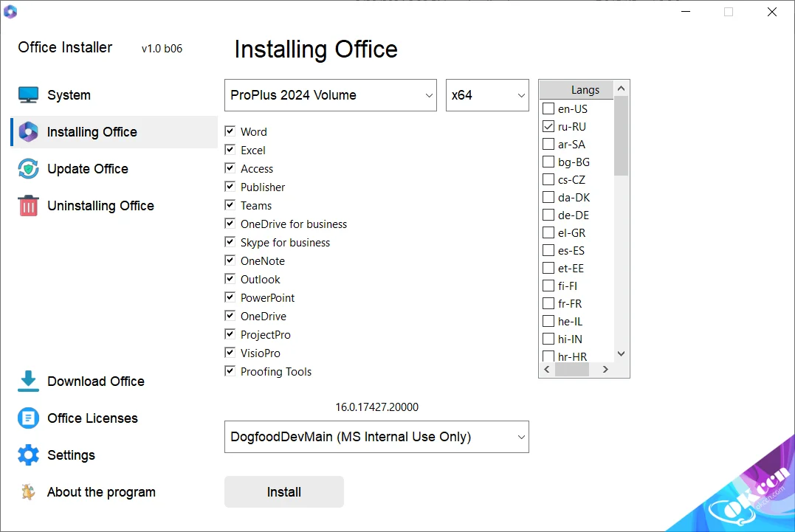Click the Langs column header

[x=577, y=90]
